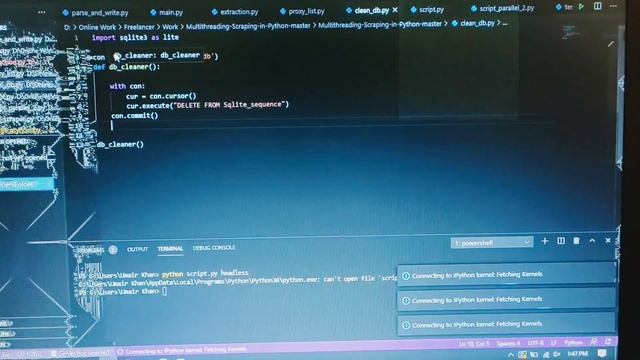Open the sidebar ellipsis menu

click(x=42, y=12)
